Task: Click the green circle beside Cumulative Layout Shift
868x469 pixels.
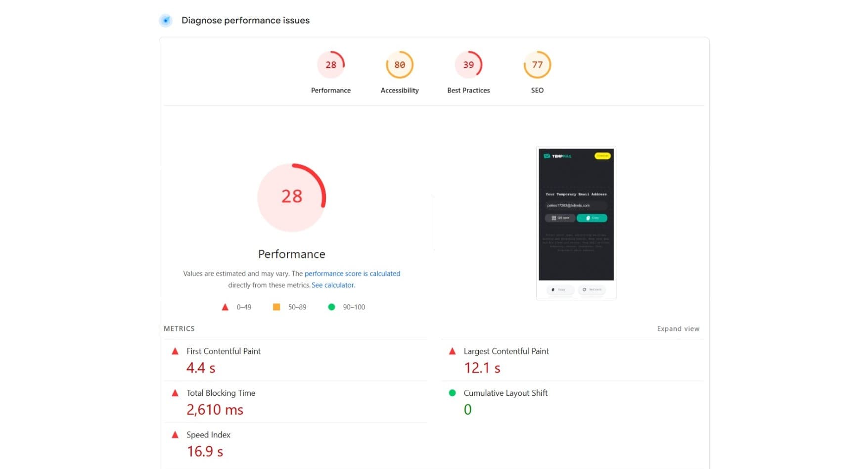Action: 452,393
